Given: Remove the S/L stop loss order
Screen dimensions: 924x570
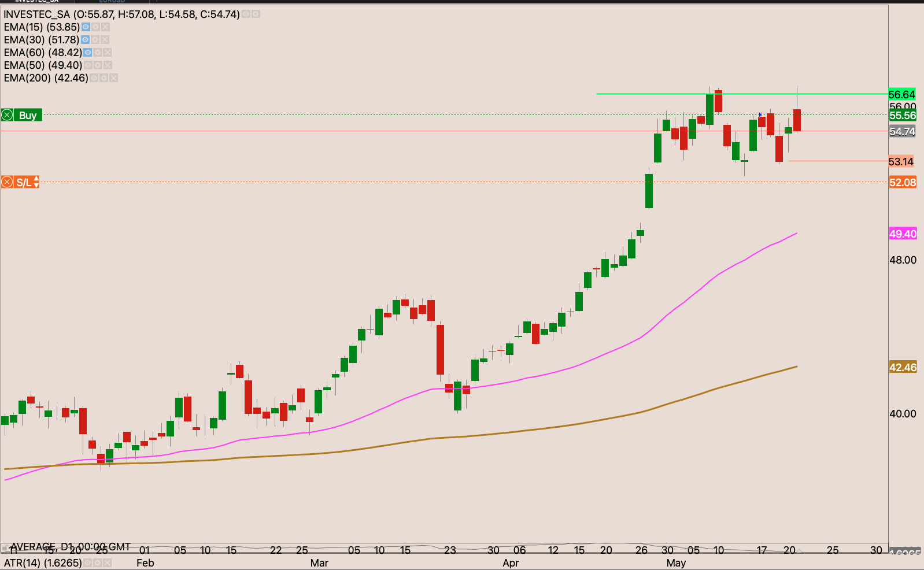Looking at the screenshot, I should click(7, 183).
